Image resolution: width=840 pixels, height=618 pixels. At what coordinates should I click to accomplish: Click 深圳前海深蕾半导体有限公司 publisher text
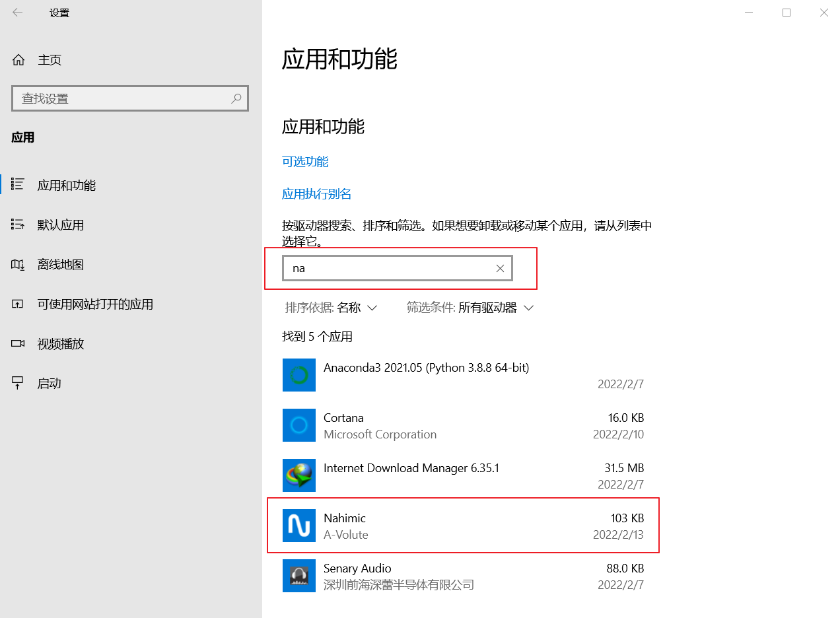pos(399,585)
